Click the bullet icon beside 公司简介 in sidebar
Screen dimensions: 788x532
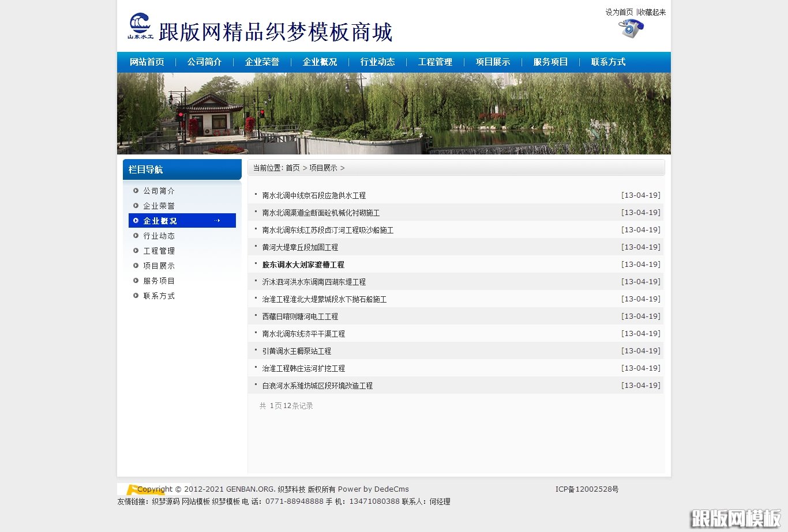tap(136, 191)
